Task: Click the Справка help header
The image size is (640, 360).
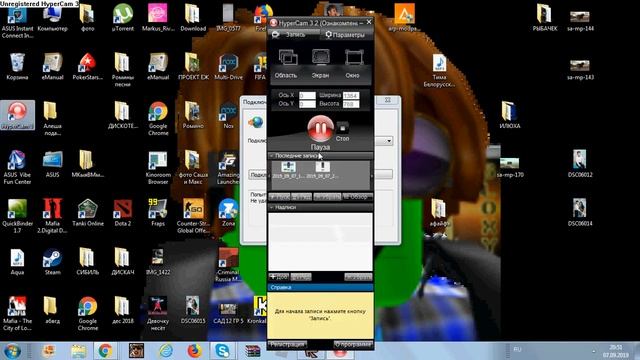Action: click(320, 288)
